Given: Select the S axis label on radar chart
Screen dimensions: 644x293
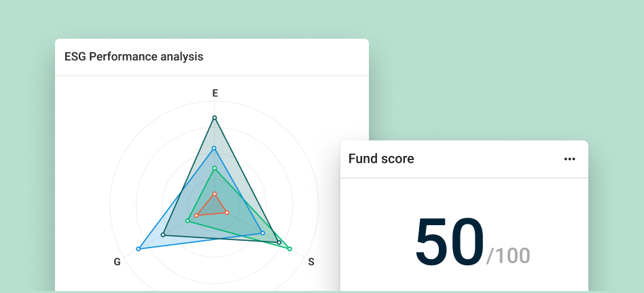Looking at the screenshot, I should (x=311, y=262).
